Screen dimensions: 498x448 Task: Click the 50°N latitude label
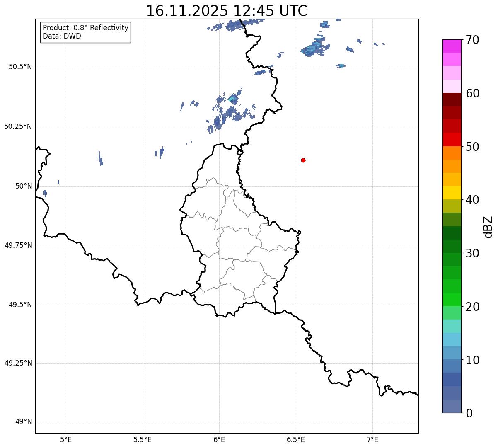pos(23,186)
